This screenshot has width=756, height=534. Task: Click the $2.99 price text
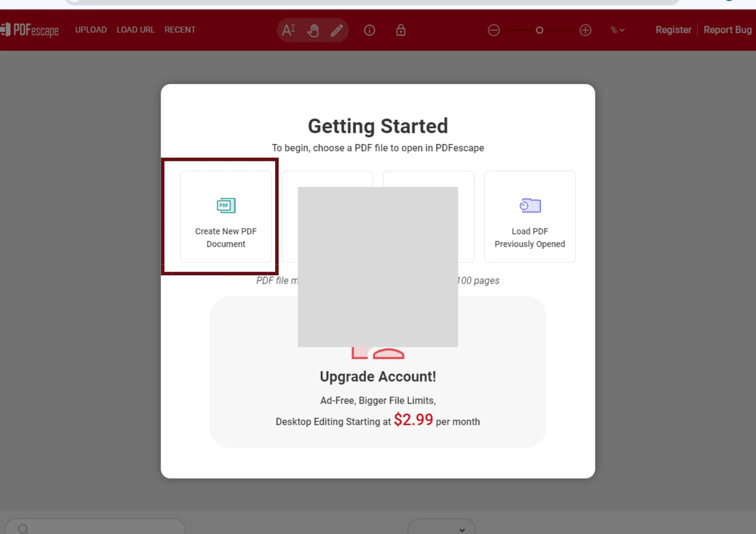(x=413, y=420)
